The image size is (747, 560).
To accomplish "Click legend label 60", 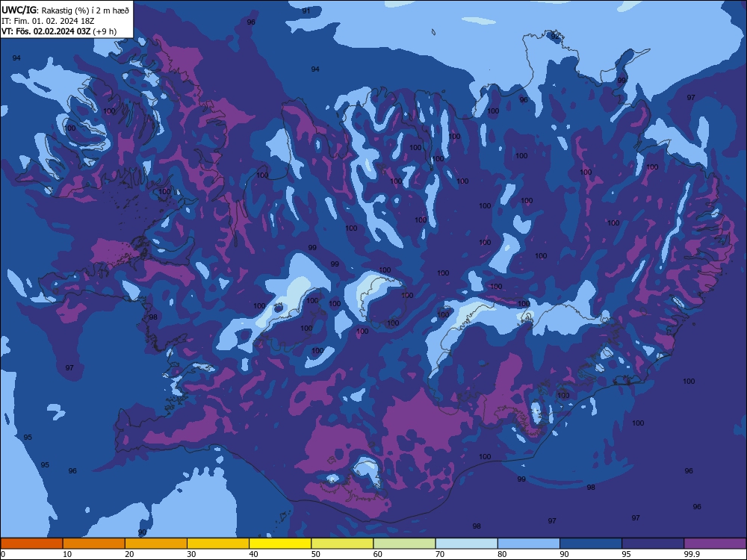I will [x=378, y=554].
